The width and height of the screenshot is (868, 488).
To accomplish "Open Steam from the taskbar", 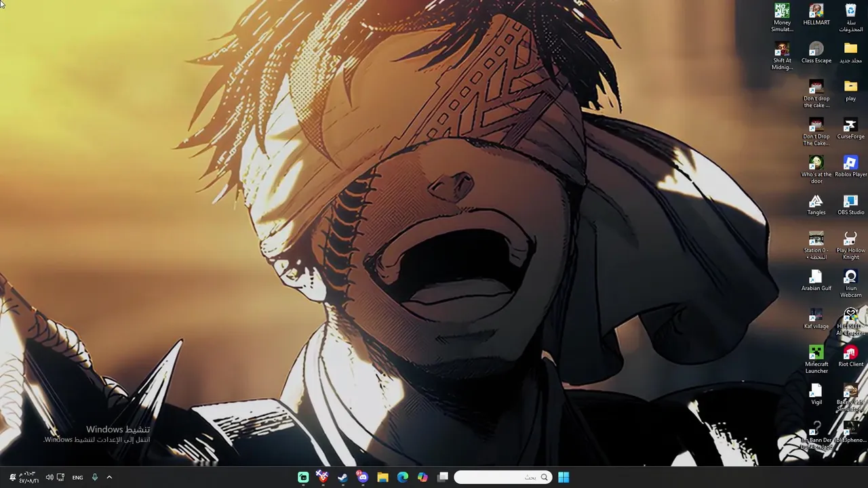I will pos(342,477).
